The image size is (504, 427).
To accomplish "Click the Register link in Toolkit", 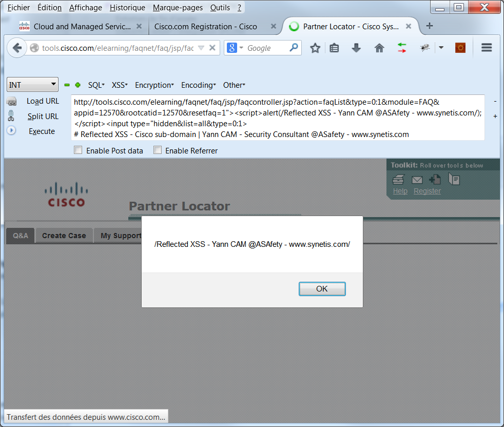I will pyautogui.click(x=427, y=191).
